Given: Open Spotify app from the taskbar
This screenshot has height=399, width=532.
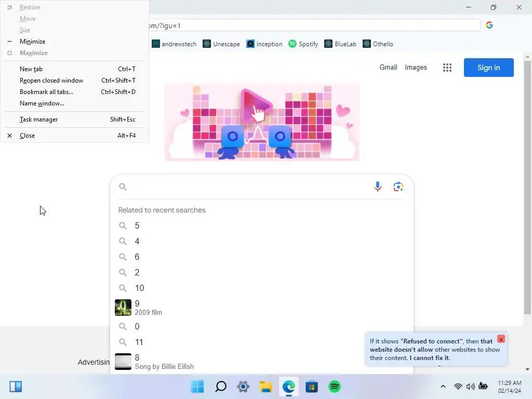Looking at the screenshot, I should click(x=334, y=387).
